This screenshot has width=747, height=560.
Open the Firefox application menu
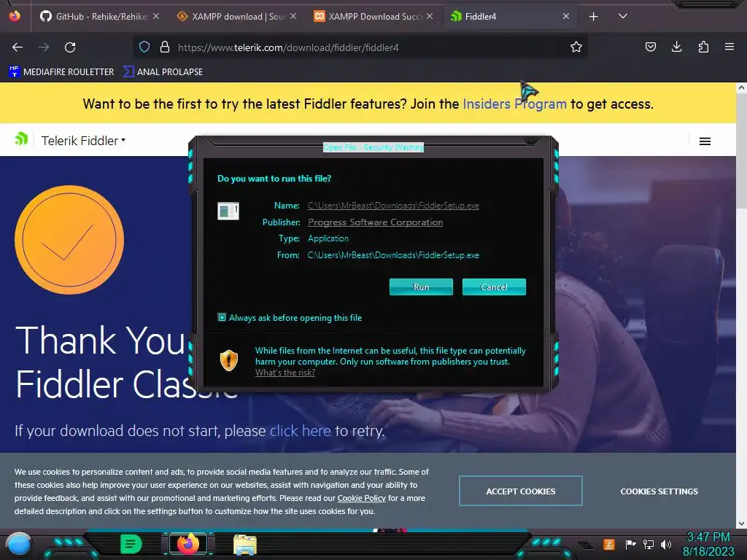[x=729, y=47]
